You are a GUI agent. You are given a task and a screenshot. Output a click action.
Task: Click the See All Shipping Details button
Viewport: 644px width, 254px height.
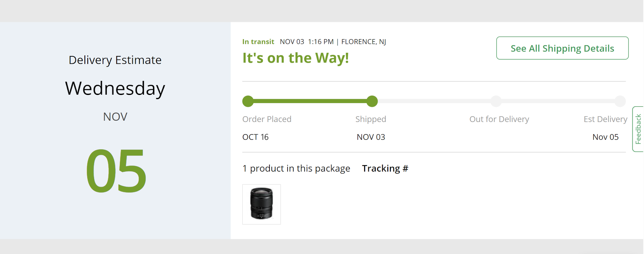562,48
